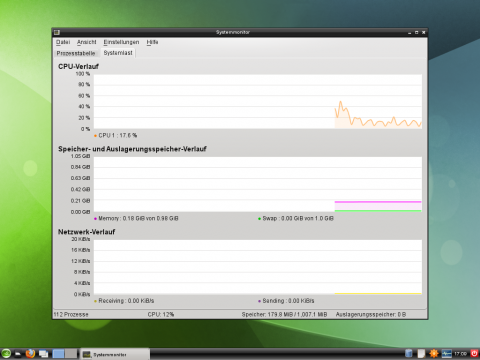Launch the file manager from the taskbar
480x360 pixels.
point(18,354)
